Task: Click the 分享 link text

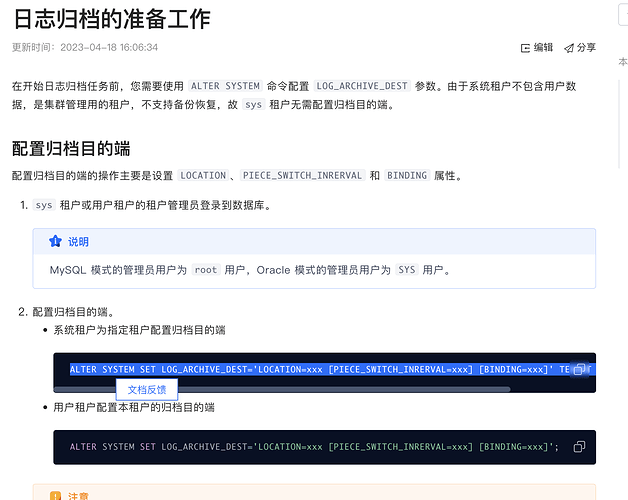Action: 586,48
